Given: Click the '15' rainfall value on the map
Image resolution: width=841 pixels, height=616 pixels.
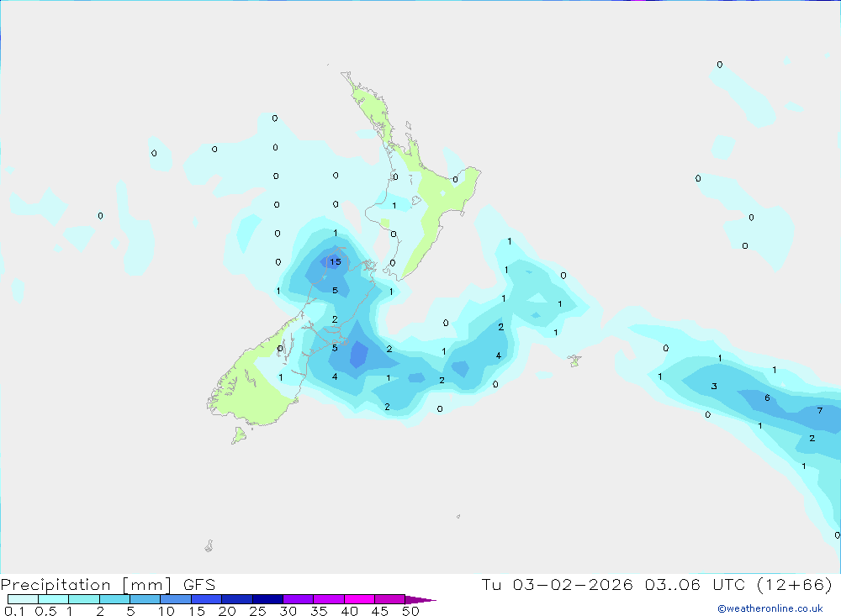Looking at the screenshot, I should pos(336,261).
